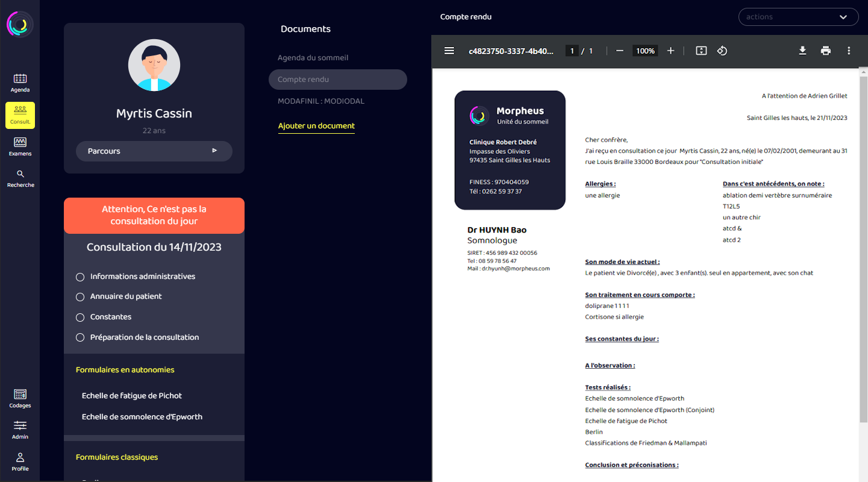The image size is (868, 482).
Task: Rotate the PDF counterclockwise
Action: 722,51
